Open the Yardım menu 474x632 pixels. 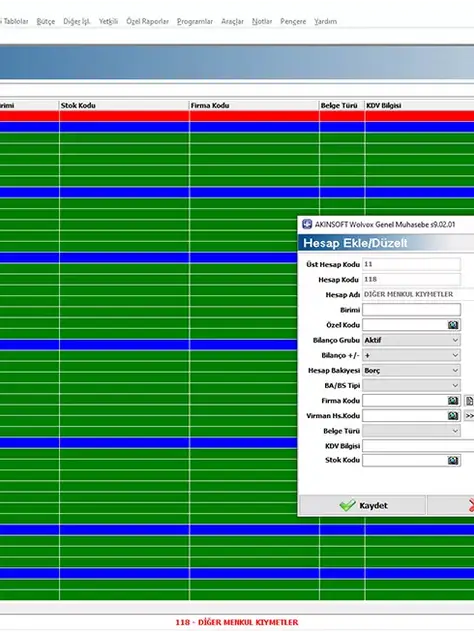pyautogui.click(x=325, y=21)
